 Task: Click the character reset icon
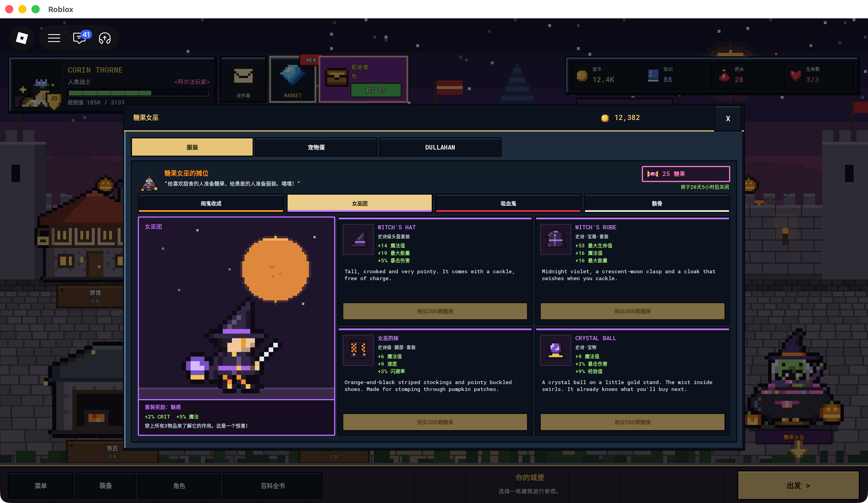click(x=105, y=38)
